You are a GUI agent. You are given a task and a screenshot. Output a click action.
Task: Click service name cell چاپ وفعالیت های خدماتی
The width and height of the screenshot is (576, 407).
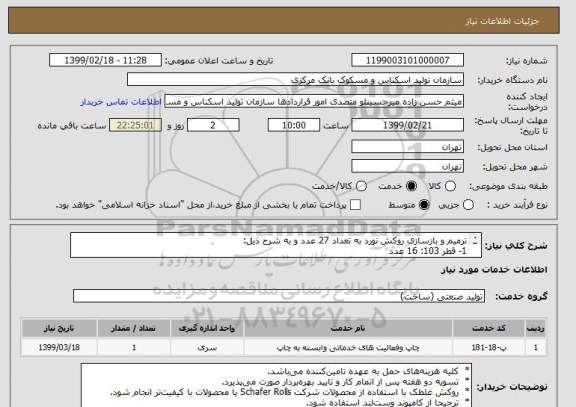point(348,347)
